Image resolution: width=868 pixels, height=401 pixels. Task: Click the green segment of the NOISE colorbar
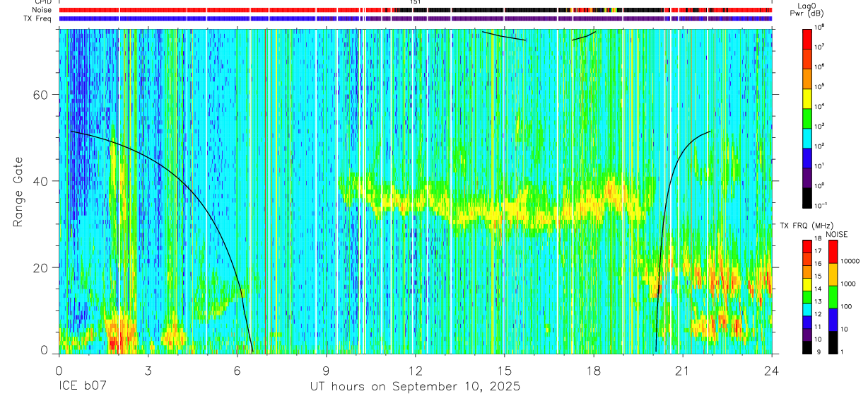833,296
